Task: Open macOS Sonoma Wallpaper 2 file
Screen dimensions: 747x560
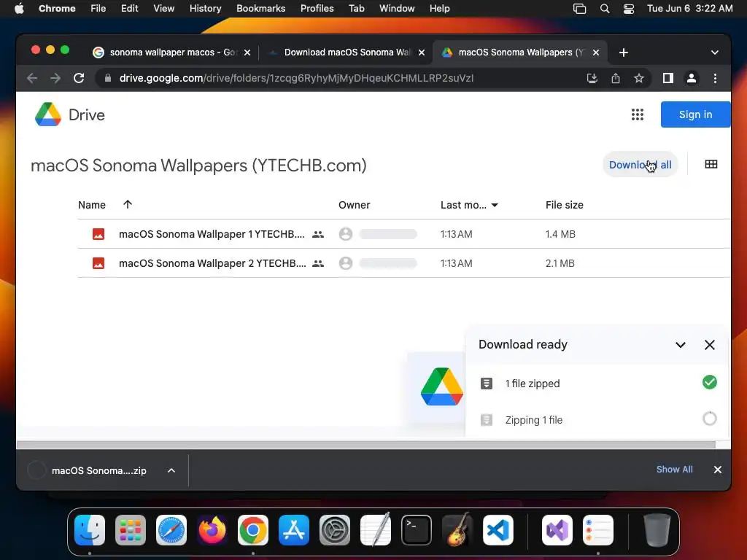Action: tap(212, 262)
